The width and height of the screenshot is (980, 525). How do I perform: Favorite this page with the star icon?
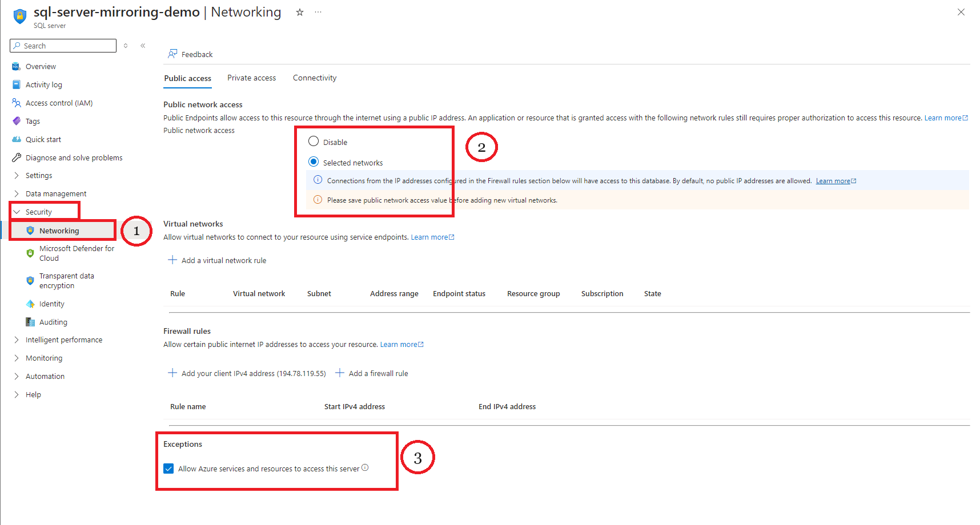pyautogui.click(x=299, y=13)
